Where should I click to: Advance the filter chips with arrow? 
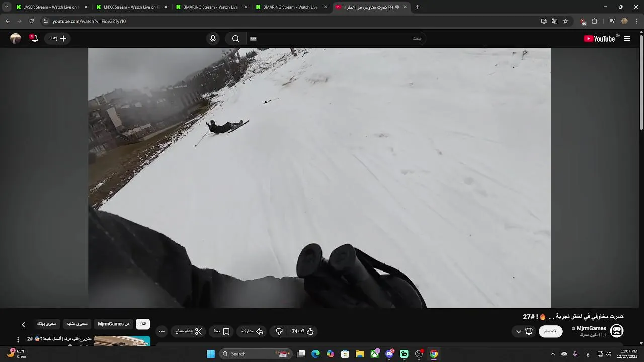(23, 325)
